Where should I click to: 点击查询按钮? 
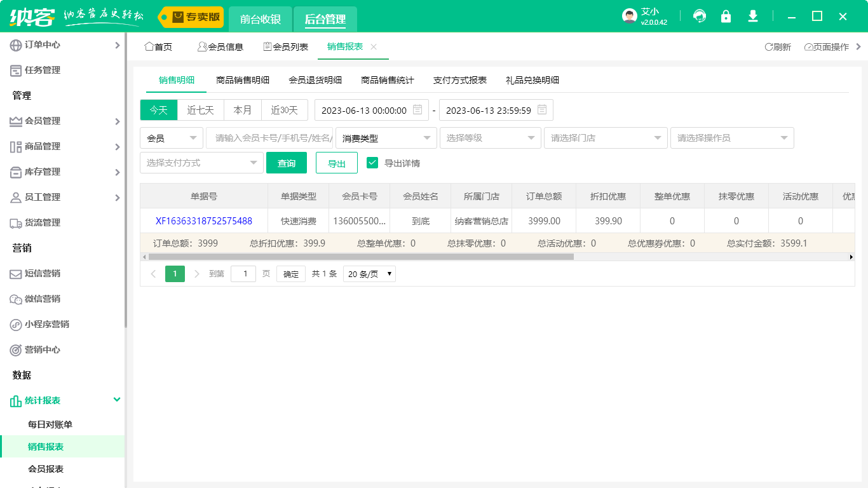(285, 162)
